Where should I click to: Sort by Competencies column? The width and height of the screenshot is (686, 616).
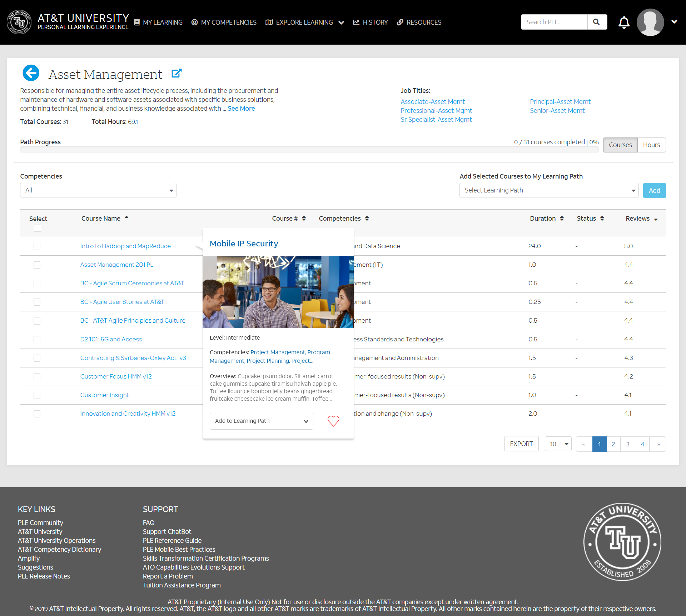point(367,218)
